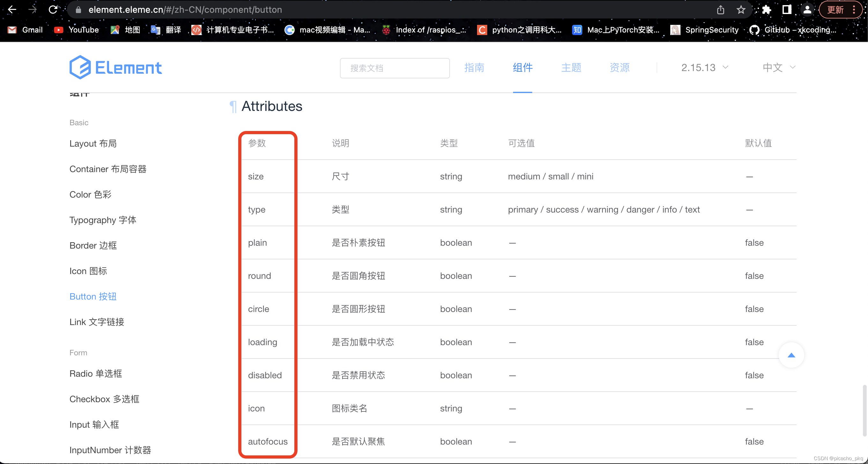
Task: Click the page vertical scrollbar
Action: coord(864,410)
